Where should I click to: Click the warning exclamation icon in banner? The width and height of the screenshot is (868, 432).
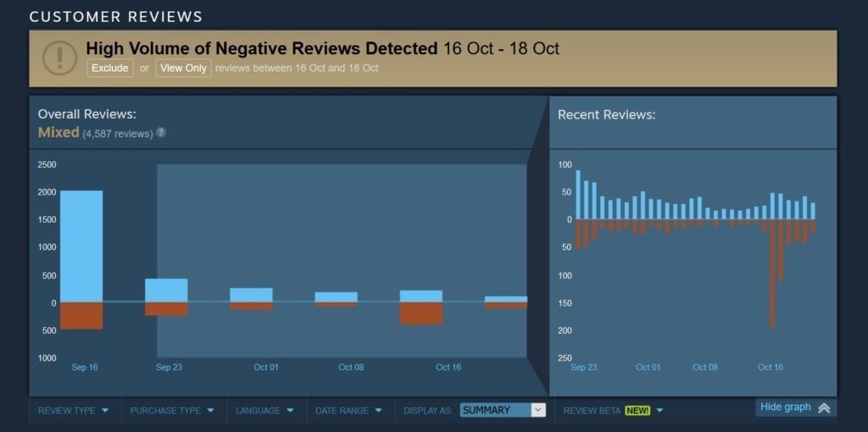(x=59, y=58)
